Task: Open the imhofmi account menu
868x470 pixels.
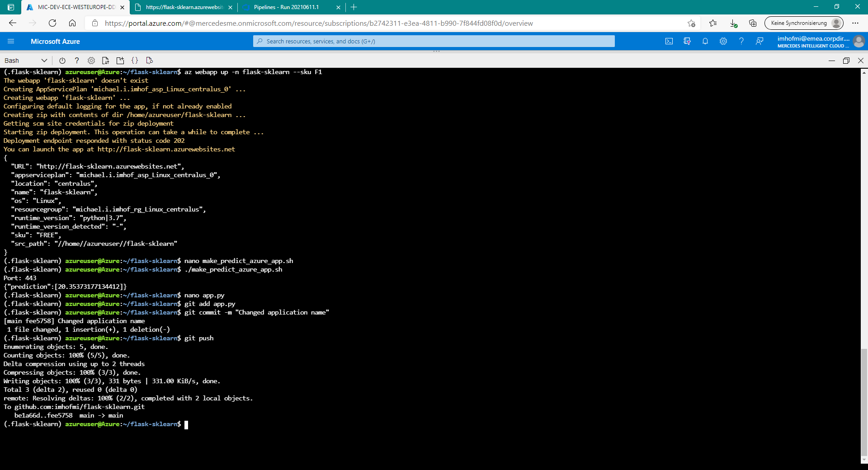Action: 821,41
